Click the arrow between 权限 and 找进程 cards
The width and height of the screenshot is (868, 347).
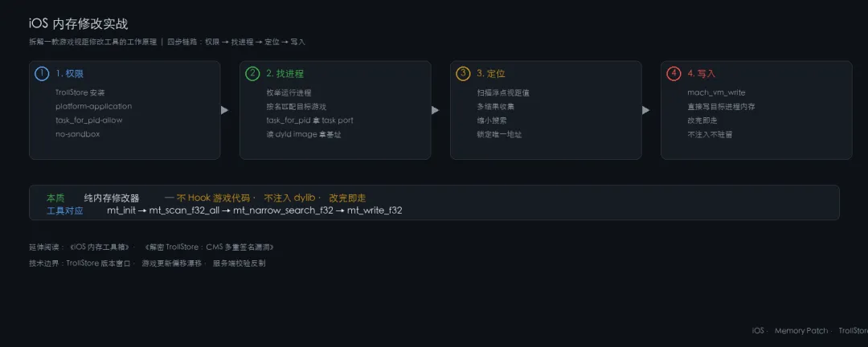[224, 110]
